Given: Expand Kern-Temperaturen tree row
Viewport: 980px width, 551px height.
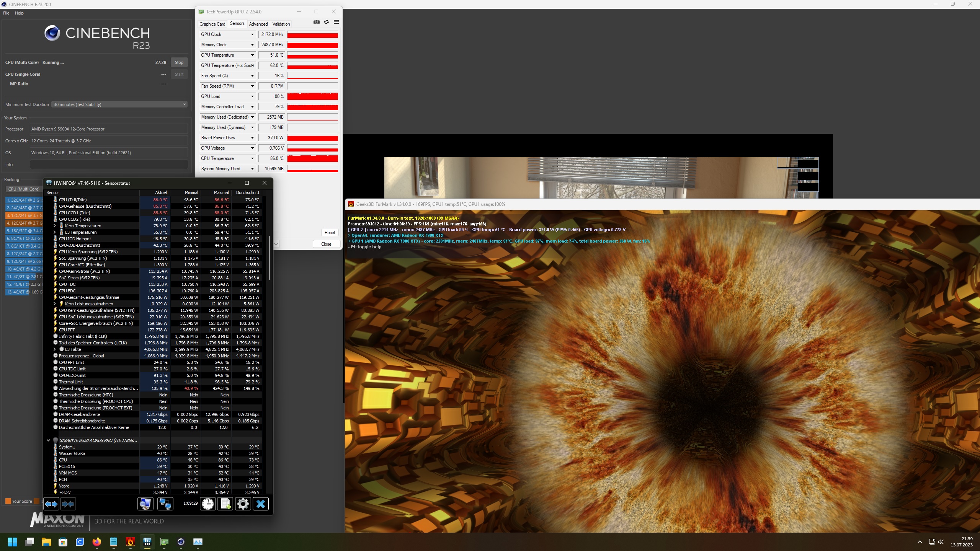Looking at the screenshot, I should pos(55,226).
